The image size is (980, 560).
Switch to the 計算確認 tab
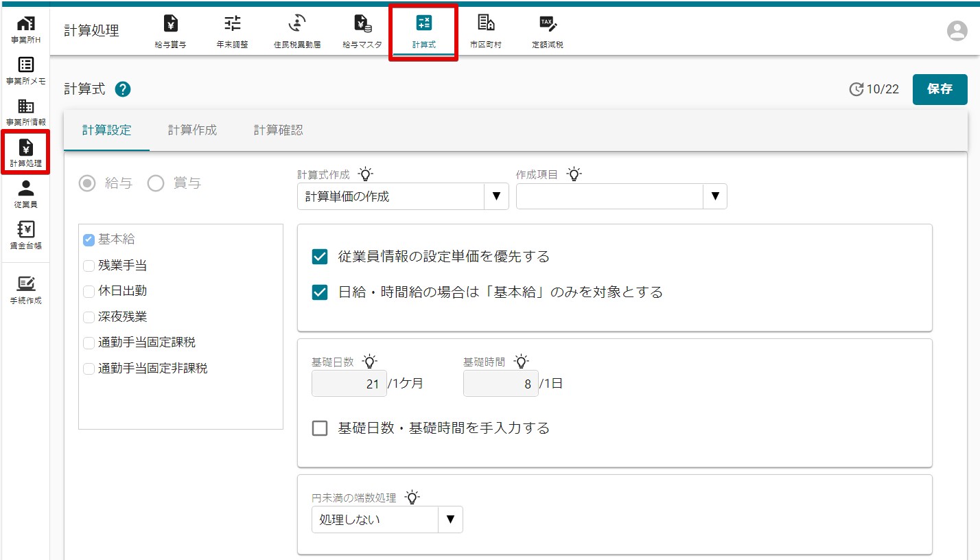point(278,130)
